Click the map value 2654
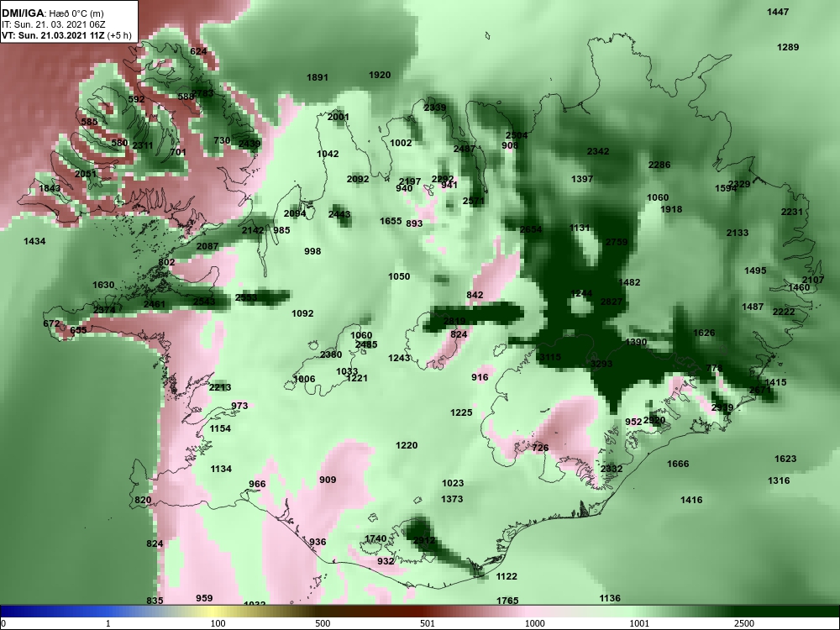 (531, 230)
